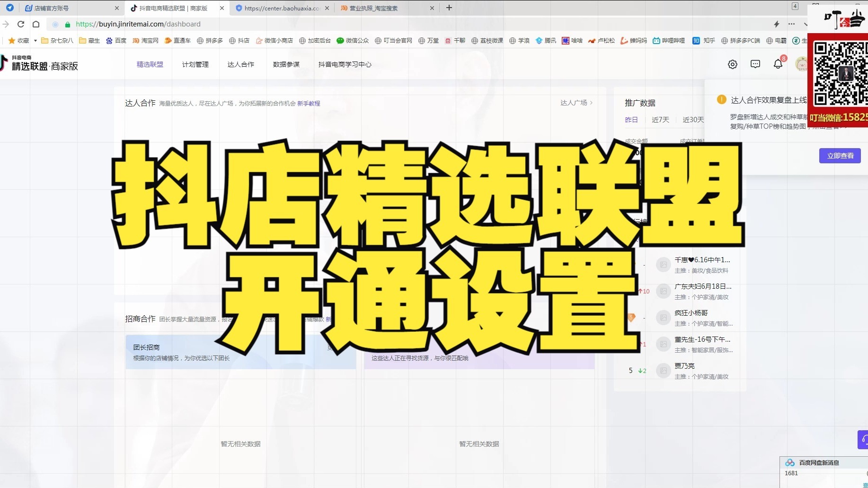
Task: Open the 加密后台 bookmark
Action: [315, 41]
